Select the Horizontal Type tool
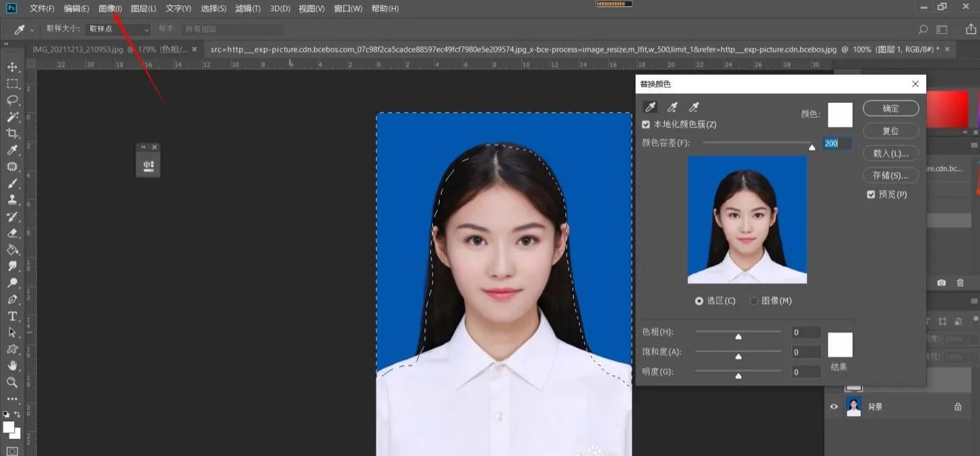The image size is (980, 456). 12,316
